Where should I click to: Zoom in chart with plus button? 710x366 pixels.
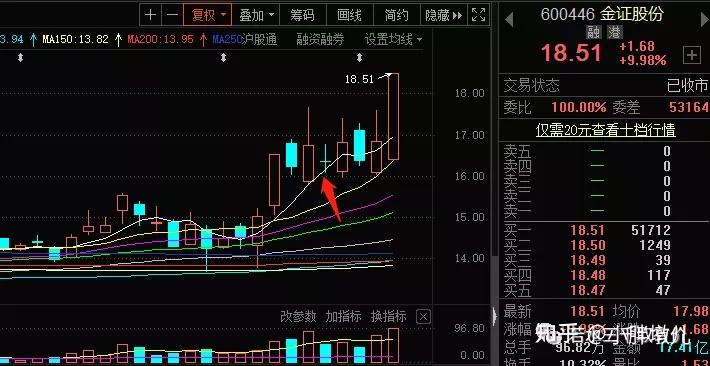(150, 15)
